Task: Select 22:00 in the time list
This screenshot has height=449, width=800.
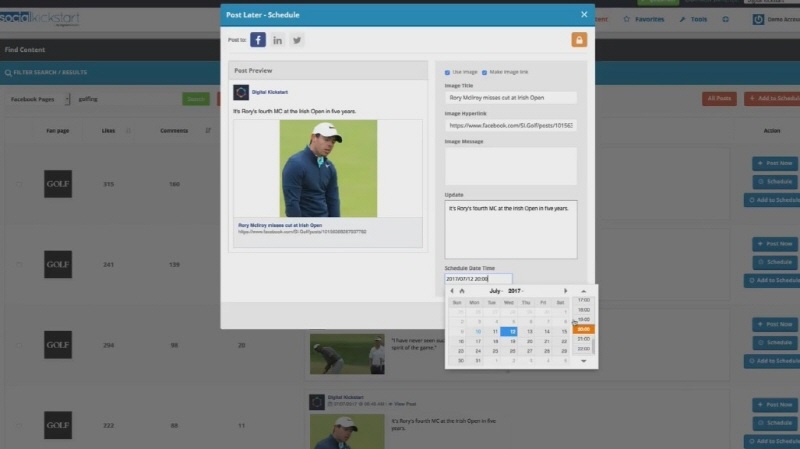Action: click(584, 348)
